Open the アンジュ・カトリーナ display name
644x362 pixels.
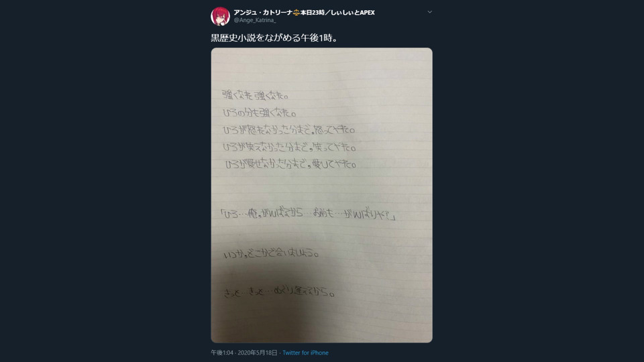pos(263,12)
